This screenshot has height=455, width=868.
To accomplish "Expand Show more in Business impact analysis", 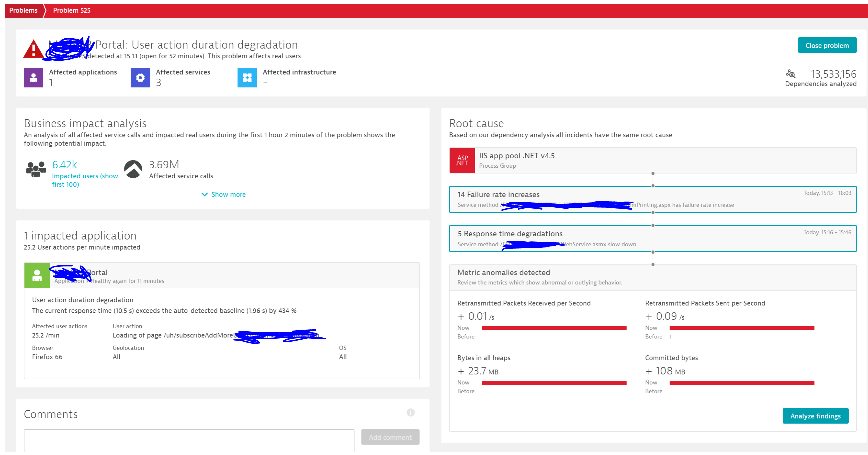I will tap(223, 195).
